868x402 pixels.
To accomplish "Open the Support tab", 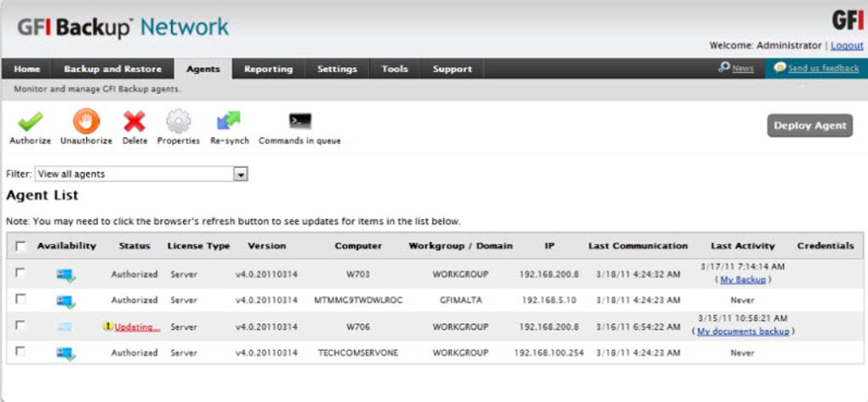I will pos(452,69).
